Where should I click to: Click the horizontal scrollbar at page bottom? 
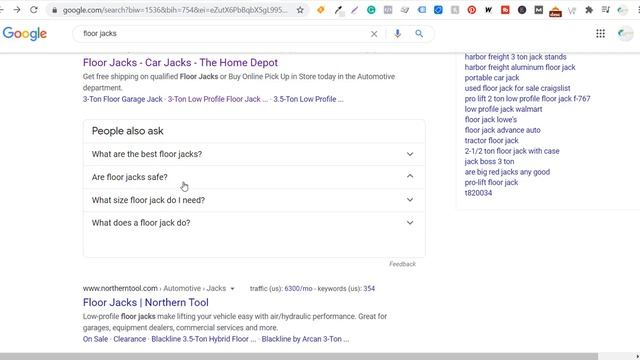[x=299, y=357]
